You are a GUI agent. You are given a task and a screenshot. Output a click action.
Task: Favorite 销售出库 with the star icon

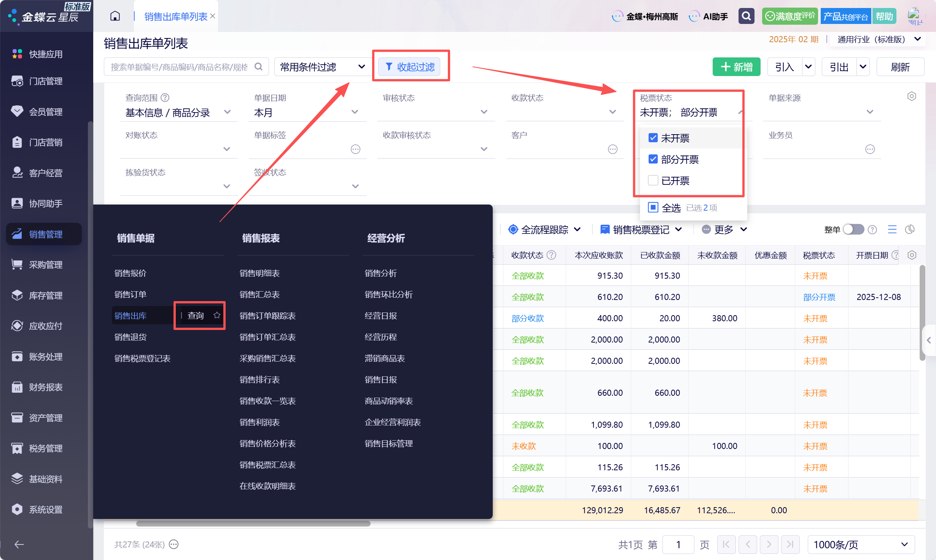pos(217,315)
